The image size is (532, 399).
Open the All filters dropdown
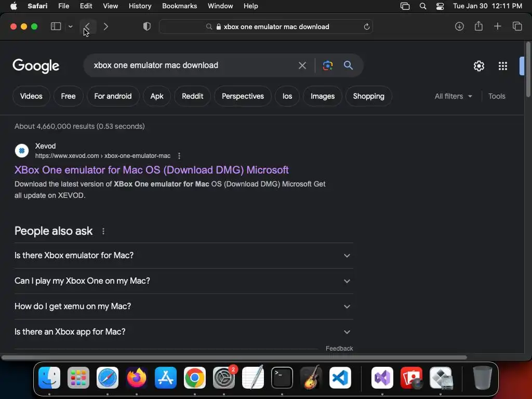pyautogui.click(x=453, y=96)
